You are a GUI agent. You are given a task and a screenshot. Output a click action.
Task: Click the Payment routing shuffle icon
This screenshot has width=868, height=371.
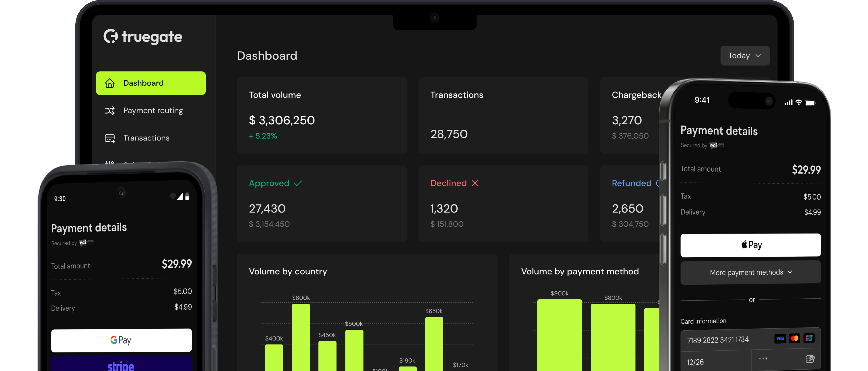[109, 110]
